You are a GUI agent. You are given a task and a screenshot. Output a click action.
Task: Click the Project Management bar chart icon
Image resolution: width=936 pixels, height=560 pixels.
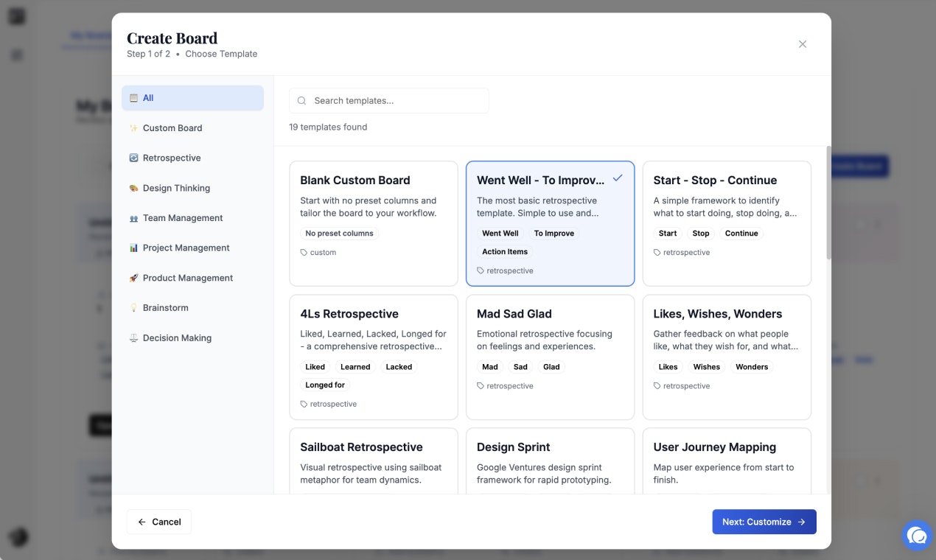pos(135,248)
